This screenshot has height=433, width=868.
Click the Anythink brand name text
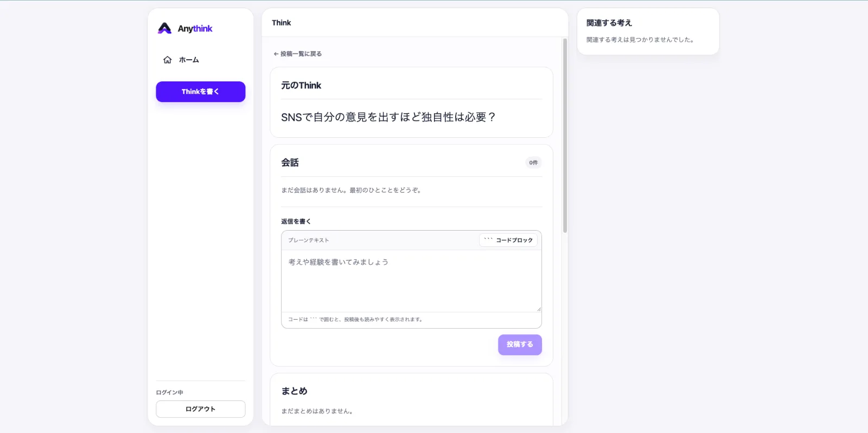(x=195, y=29)
